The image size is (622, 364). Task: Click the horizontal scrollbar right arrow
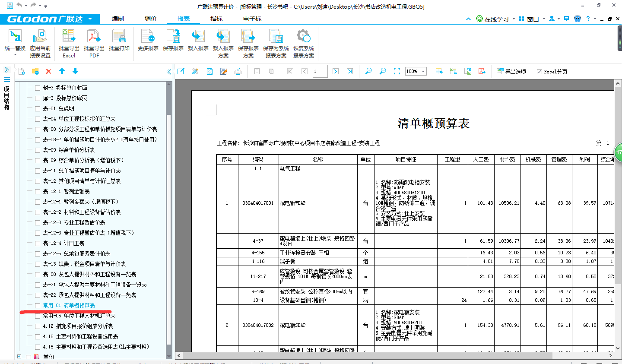click(x=611, y=355)
